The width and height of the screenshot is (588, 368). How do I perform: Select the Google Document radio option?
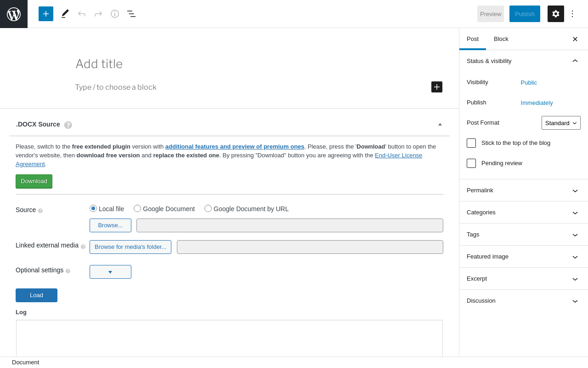[137, 208]
